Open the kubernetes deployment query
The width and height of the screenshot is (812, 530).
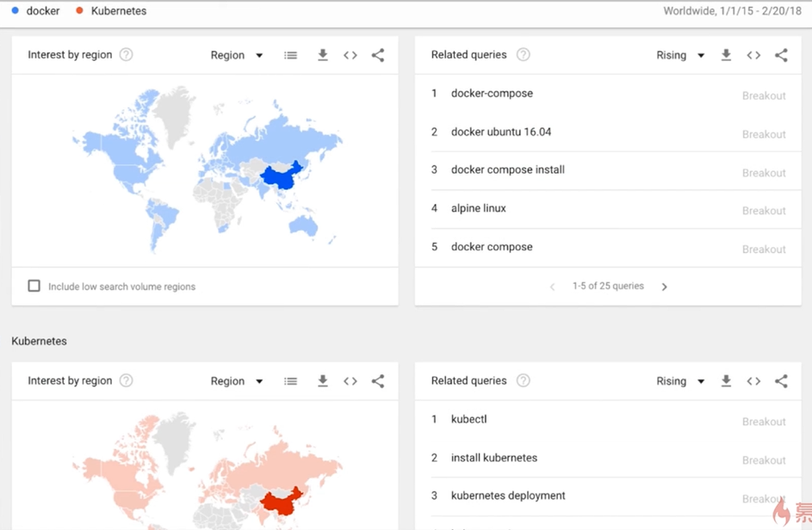coord(508,496)
